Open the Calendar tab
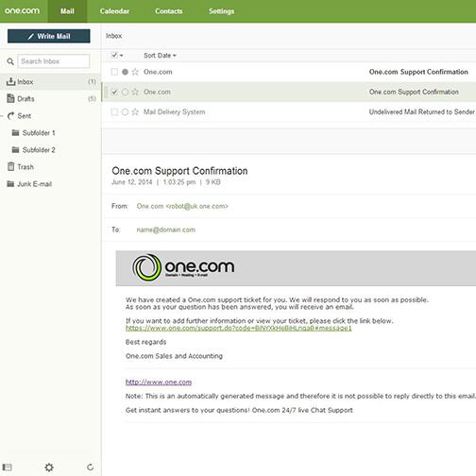 pos(114,11)
